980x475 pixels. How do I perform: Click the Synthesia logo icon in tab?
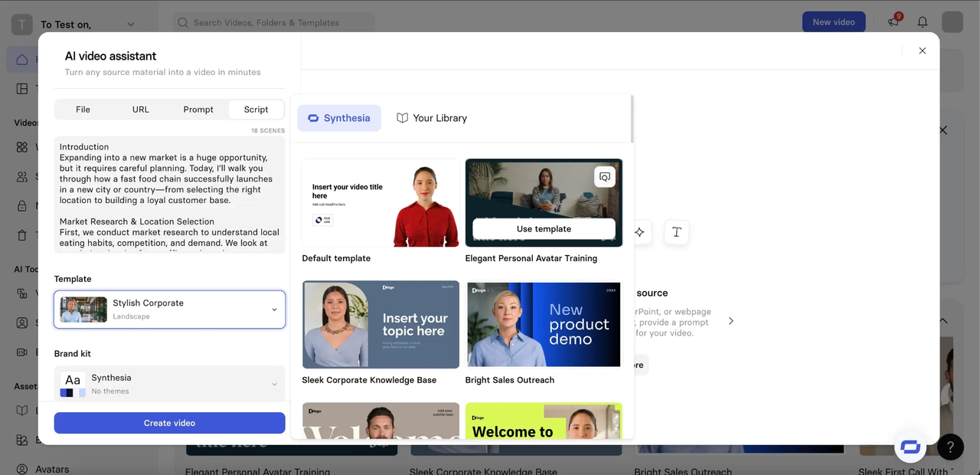(x=312, y=118)
